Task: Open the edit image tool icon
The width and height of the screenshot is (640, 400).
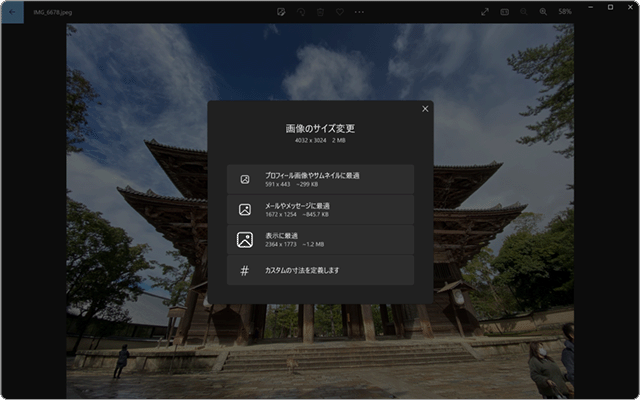Action: point(281,12)
